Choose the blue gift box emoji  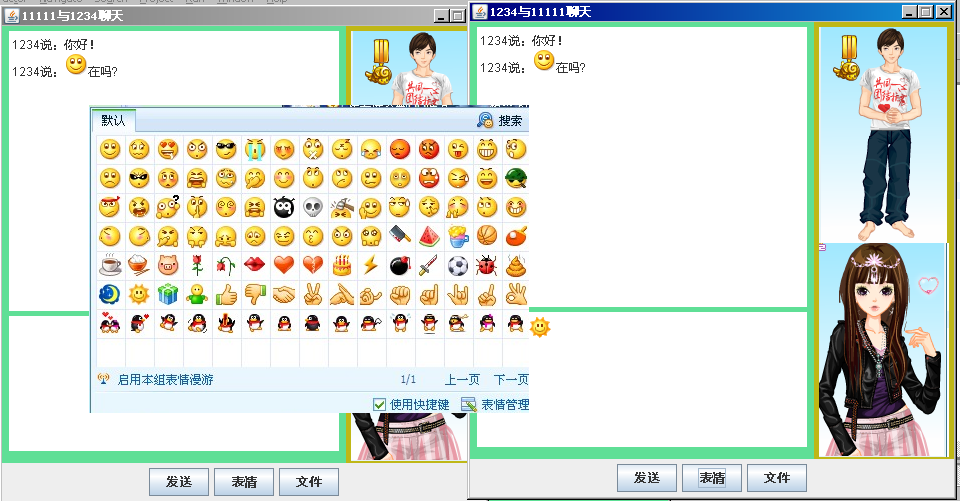168,295
